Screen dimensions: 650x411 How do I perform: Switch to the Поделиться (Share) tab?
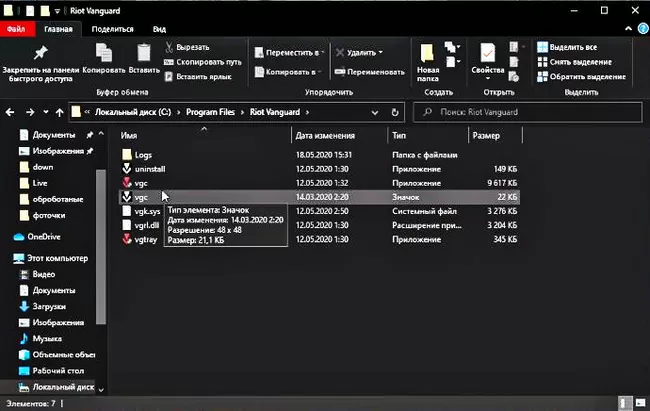112,29
